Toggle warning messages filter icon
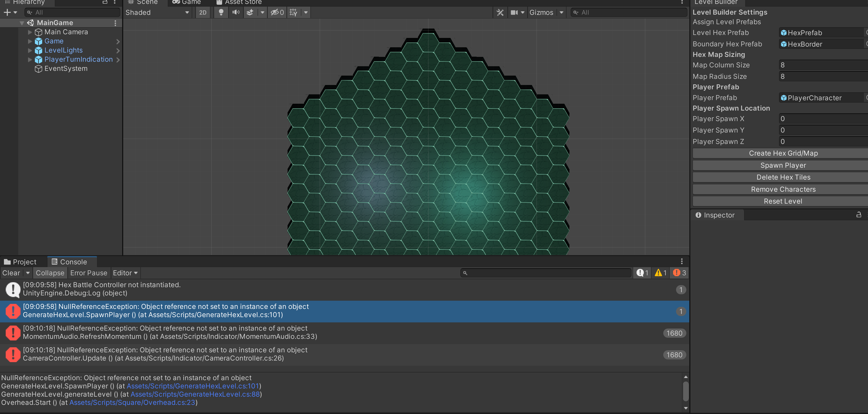Viewport: 868px width, 414px height. [x=661, y=273]
